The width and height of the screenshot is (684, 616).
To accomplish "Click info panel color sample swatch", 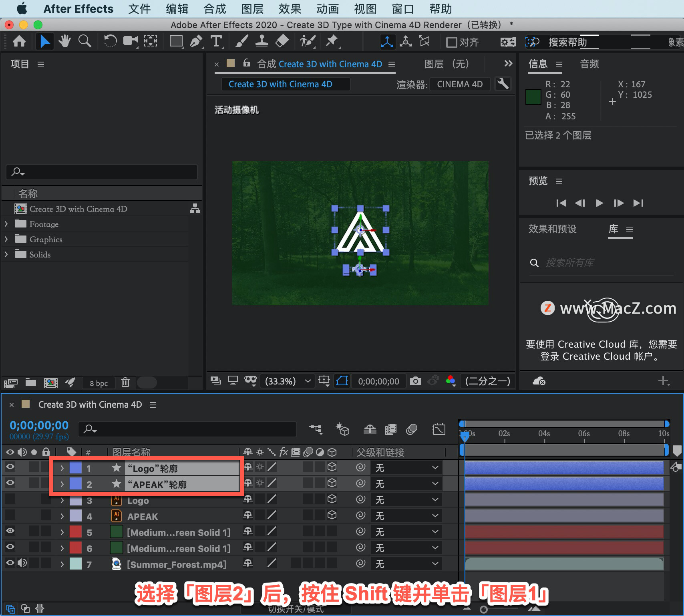I will point(533,97).
